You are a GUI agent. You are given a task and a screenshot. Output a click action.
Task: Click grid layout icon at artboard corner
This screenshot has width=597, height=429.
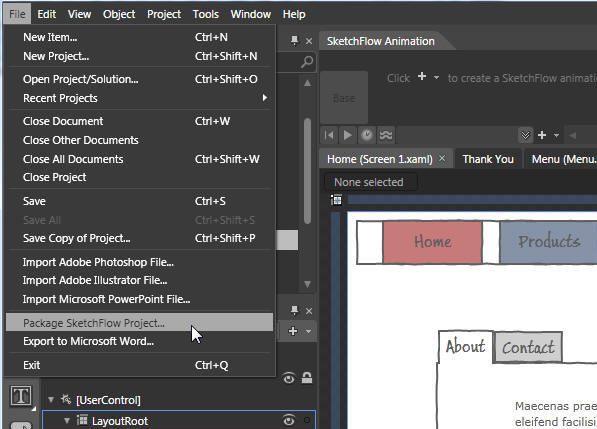pyautogui.click(x=337, y=200)
